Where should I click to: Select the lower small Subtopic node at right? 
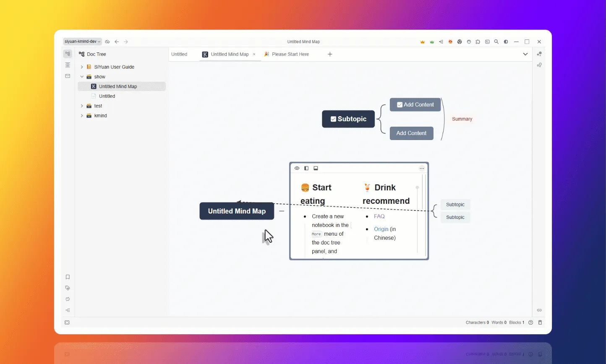(x=455, y=217)
